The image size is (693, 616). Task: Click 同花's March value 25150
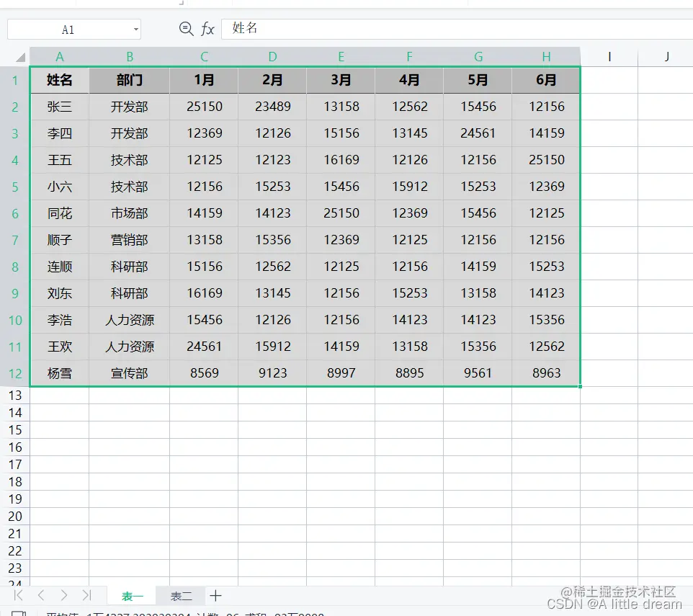(341, 213)
